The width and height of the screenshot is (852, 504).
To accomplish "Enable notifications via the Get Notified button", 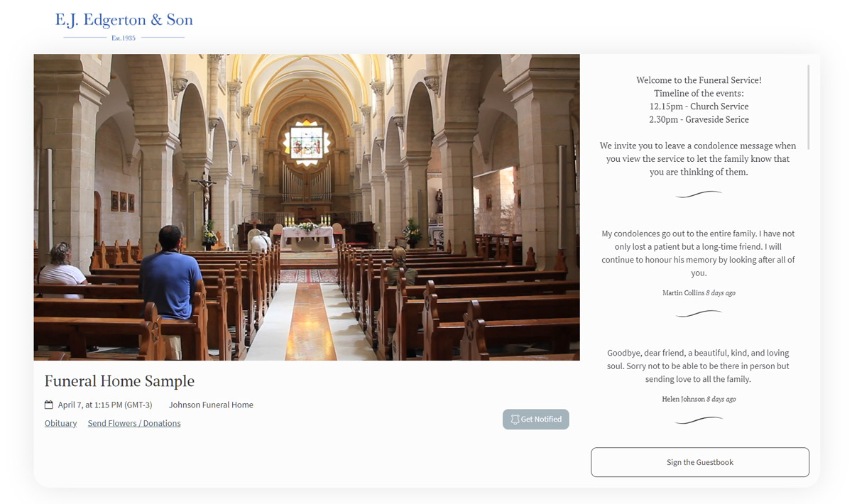I will [535, 419].
